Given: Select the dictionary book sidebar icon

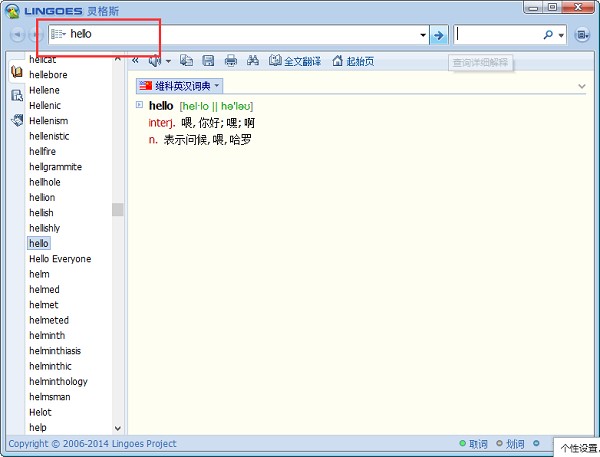Looking at the screenshot, I should (x=16, y=72).
